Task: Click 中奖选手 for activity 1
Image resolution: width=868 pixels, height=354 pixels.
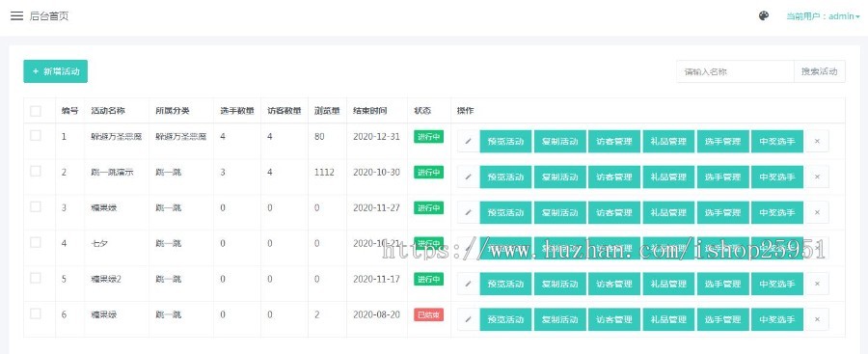Action: coord(777,141)
